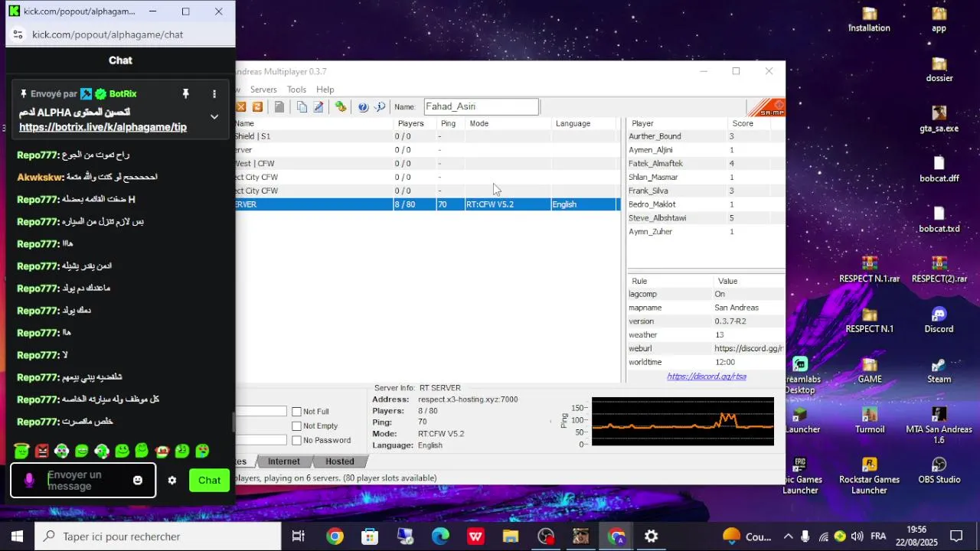The image size is (980, 551).
Task: Click the Windows taskbar search box
Action: point(157,536)
